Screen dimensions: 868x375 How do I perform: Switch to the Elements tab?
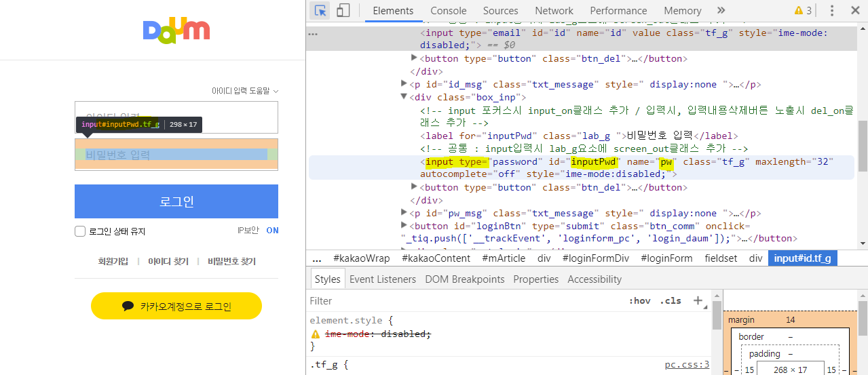coord(393,10)
